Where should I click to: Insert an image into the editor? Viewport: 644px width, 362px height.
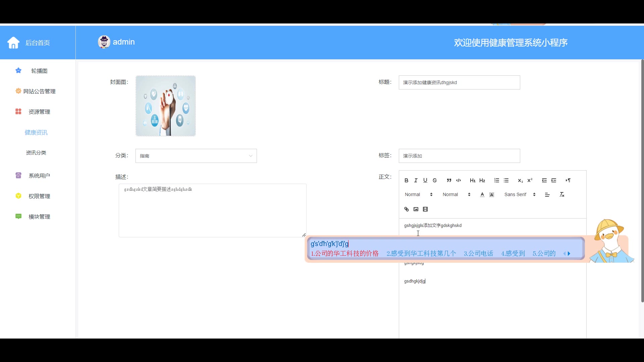click(x=416, y=209)
